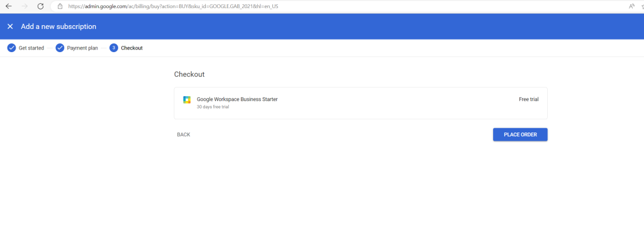Viewport: 644px width, 245px height.
Task: Click the browser back arrow
Action: click(9, 6)
